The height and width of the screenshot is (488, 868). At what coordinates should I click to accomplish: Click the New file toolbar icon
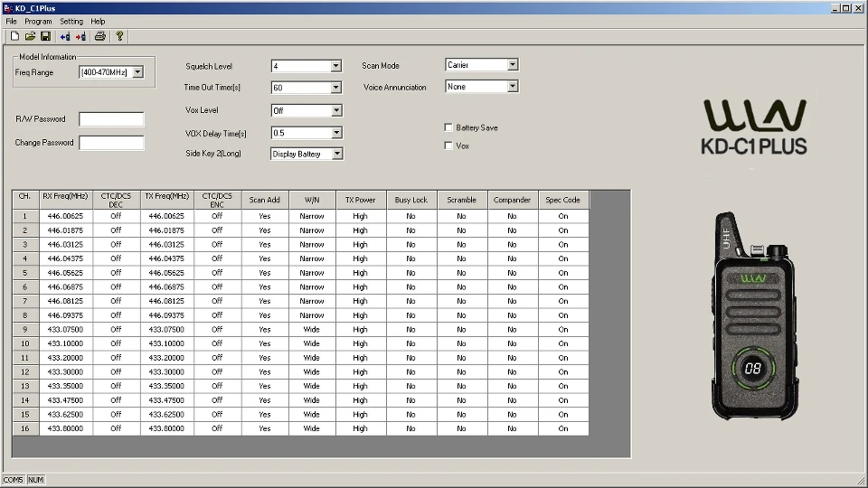(14, 36)
